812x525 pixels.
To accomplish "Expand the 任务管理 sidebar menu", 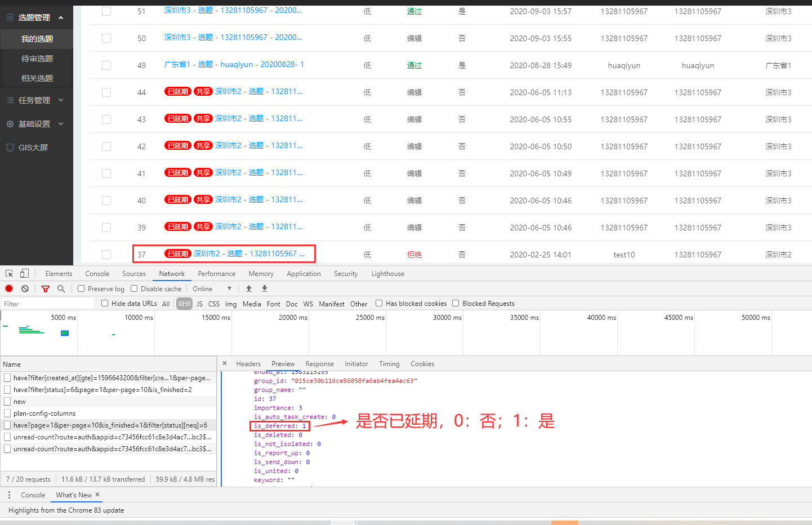I will [x=37, y=100].
